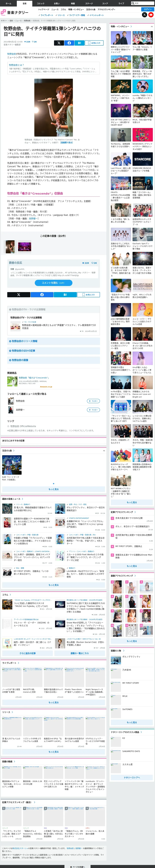The height and width of the screenshot is (868, 155).
Task: Open the 最新の音楽ニュース heading arrow
Action: [22, 499]
